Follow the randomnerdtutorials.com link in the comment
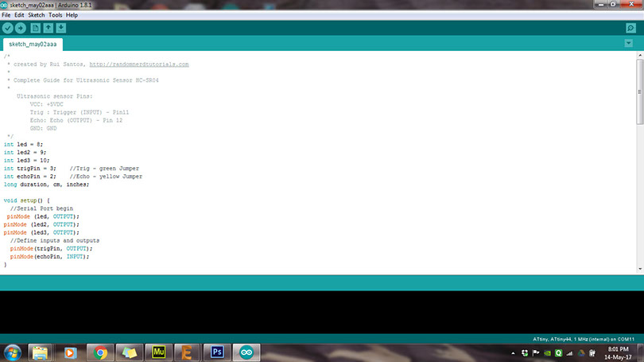This screenshot has height=362, width=644. (139, 64)
